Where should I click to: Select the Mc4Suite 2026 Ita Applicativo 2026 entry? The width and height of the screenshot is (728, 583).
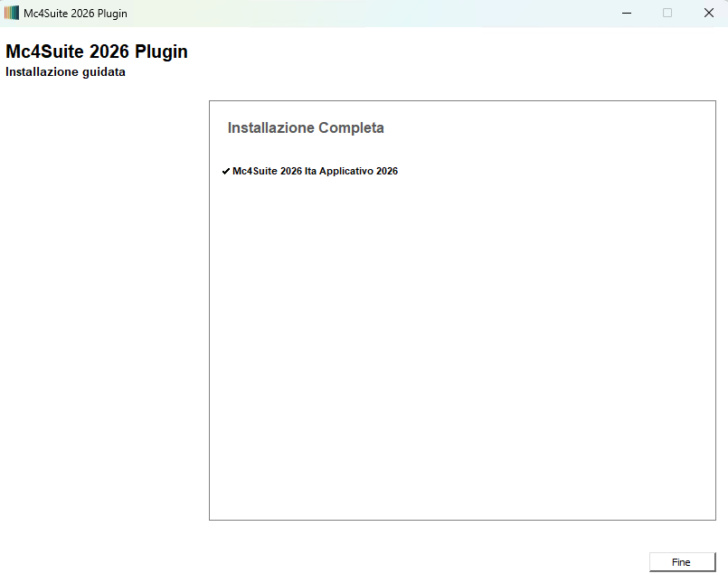[315, 171]
